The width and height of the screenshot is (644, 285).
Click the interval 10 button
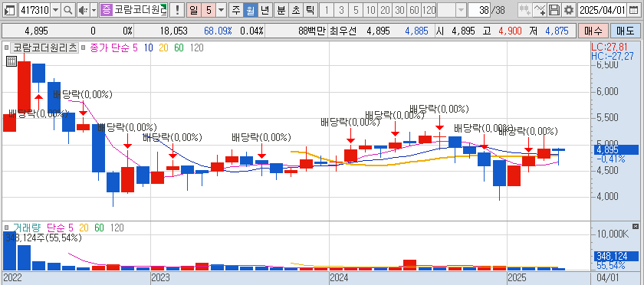click(370, 10)
